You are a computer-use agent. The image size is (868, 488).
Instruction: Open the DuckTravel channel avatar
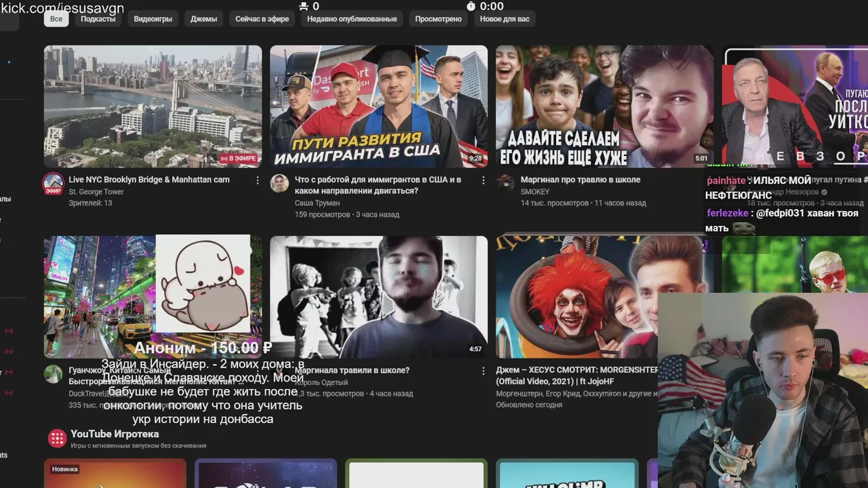[54, 374]
